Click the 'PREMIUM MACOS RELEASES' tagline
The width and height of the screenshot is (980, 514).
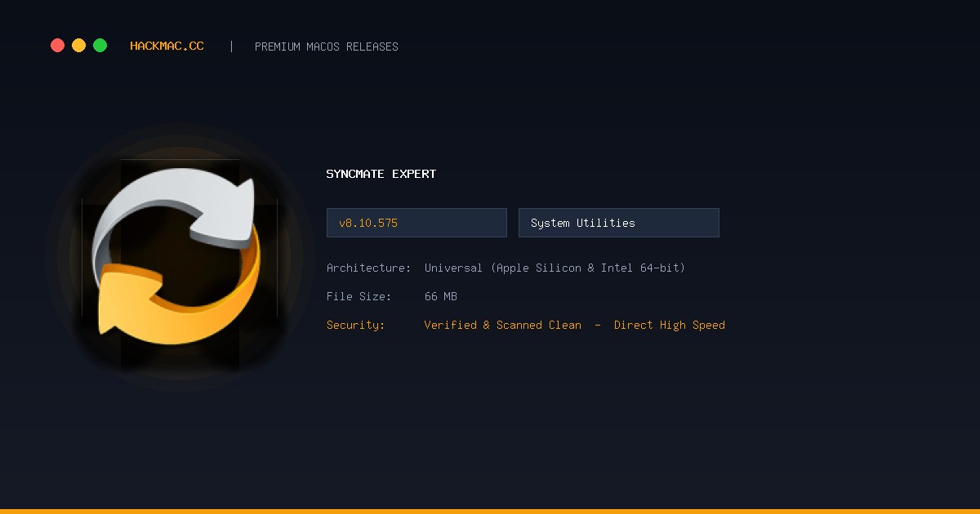coord(327,47)
